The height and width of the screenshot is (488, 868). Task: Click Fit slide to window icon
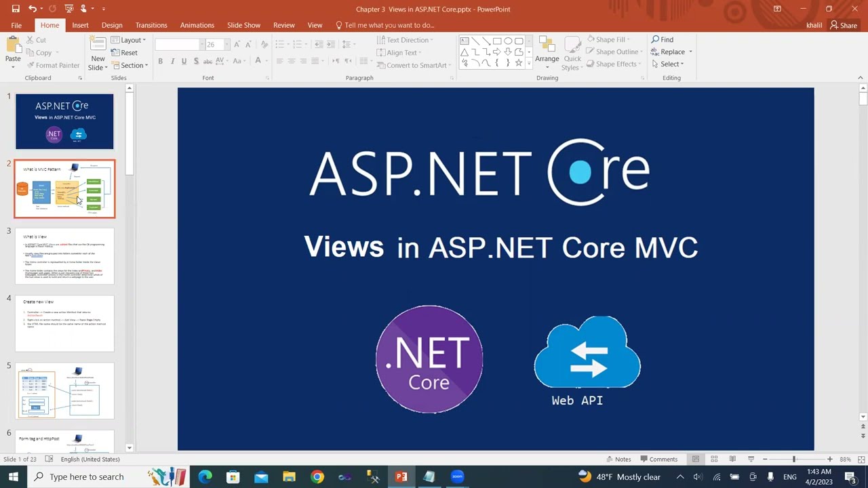[x=861, y=459]
